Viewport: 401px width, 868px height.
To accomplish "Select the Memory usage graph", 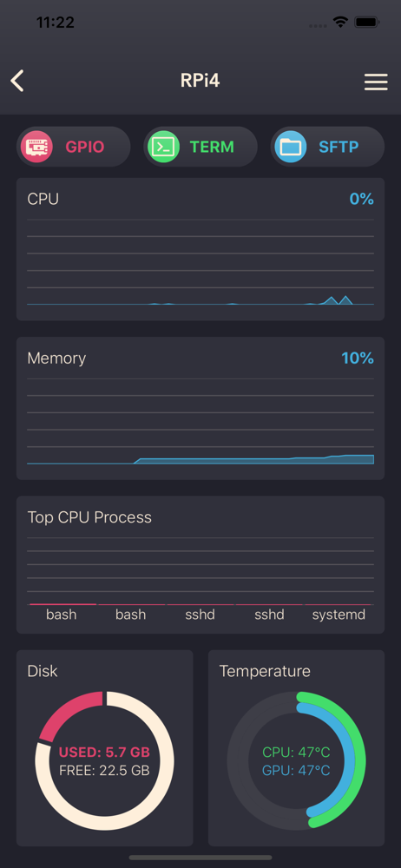I will point(200,422).
